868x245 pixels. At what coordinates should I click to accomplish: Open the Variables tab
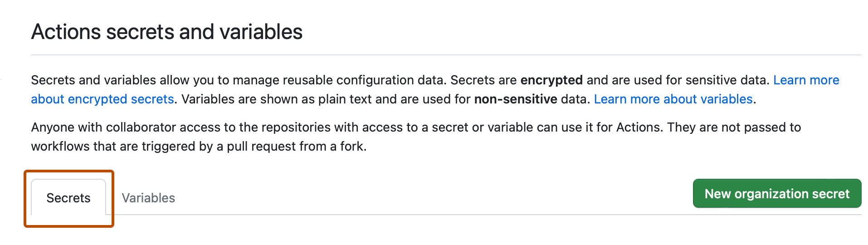tap(148, 198)
